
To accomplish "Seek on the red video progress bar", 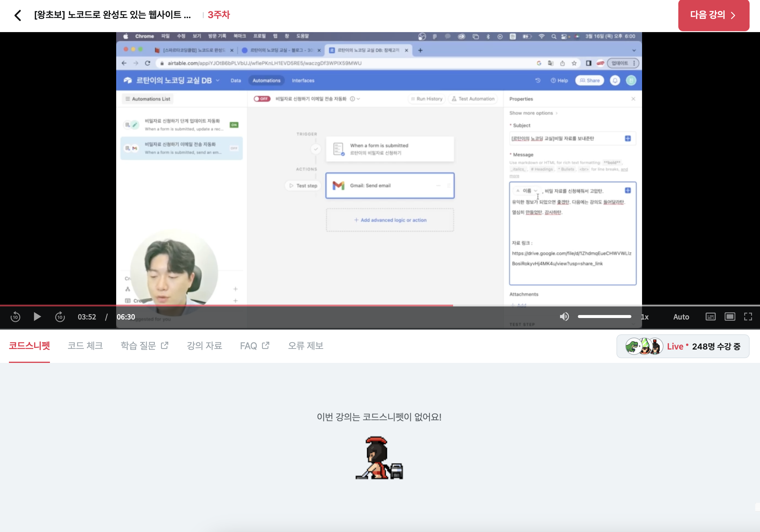I will [380, 305].
